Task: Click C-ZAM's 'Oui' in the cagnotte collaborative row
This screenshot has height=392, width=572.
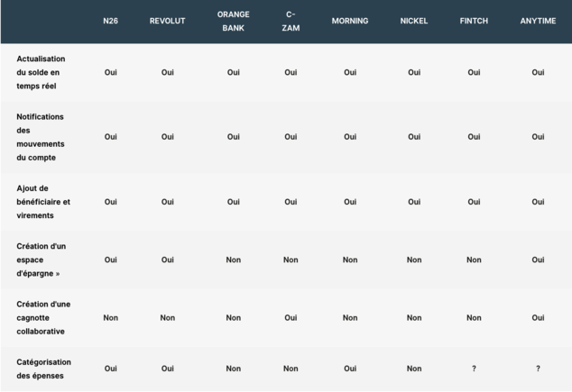Action: [291, 317]
